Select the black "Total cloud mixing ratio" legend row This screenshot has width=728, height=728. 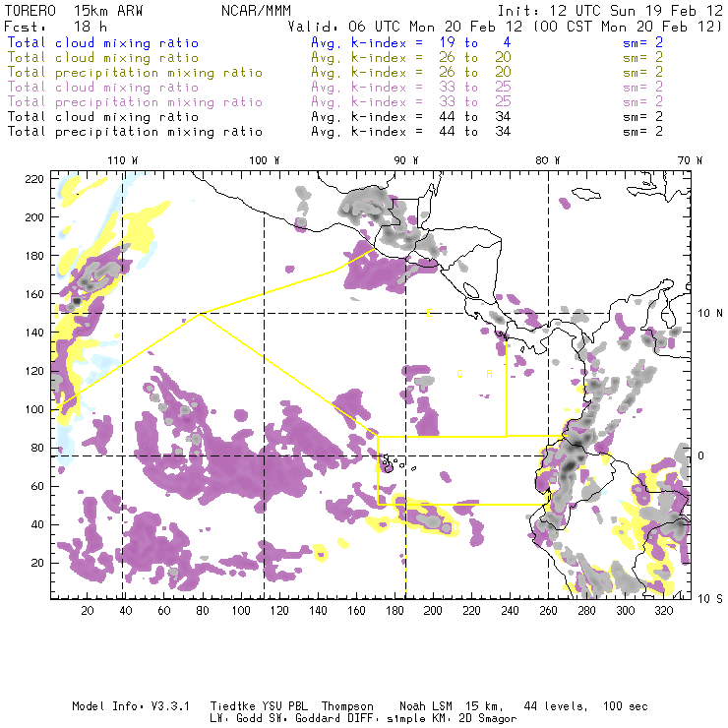[103, 116]
